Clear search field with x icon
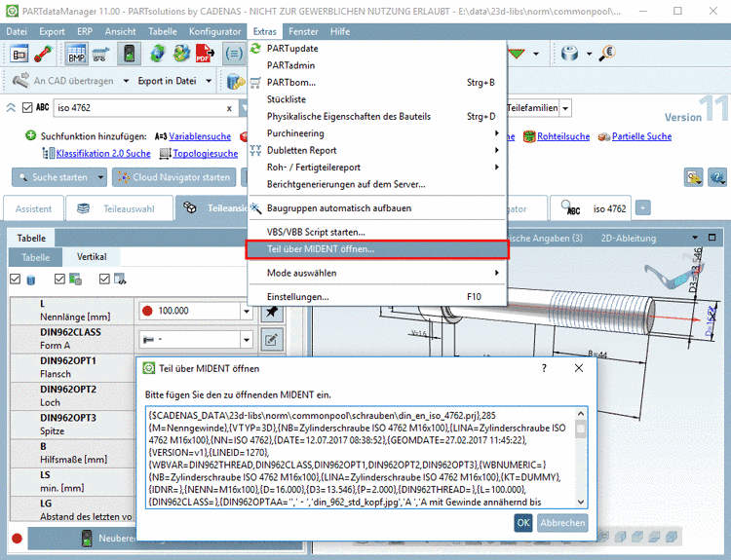 [x=229, y=108]
